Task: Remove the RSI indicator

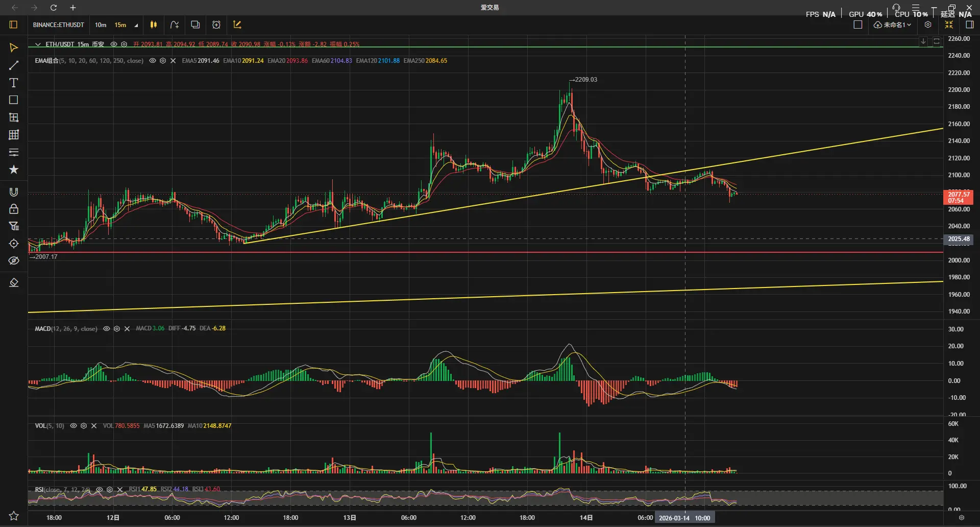Action: pyautogui.click(x=120, y=490)
